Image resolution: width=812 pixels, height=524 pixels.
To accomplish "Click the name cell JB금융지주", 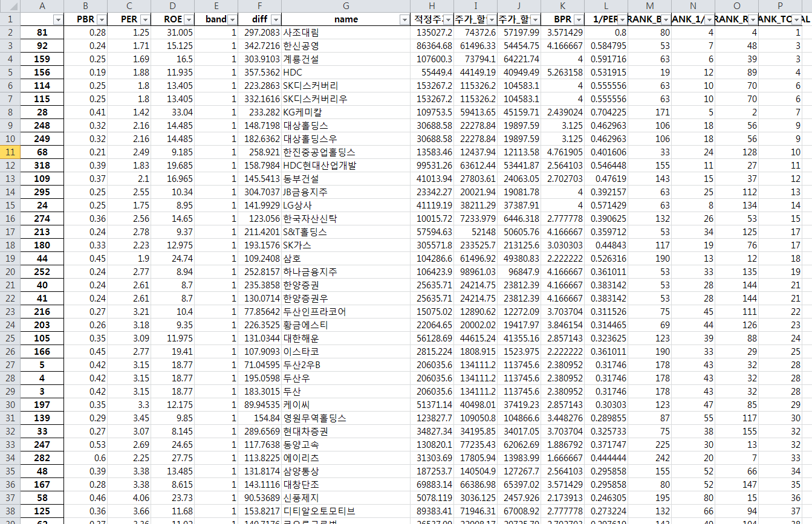I will pyautogui.click(x=346, y=192).
